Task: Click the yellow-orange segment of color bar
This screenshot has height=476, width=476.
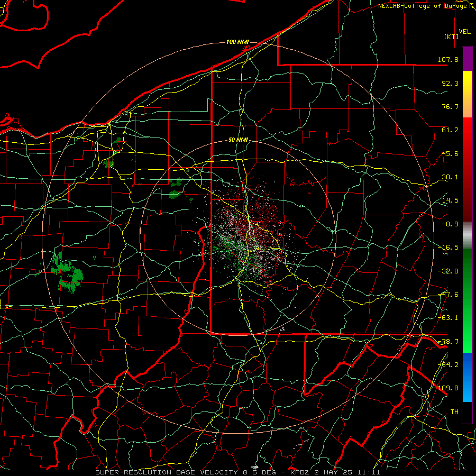Action: pyautogui.click(x=467, y=94)
